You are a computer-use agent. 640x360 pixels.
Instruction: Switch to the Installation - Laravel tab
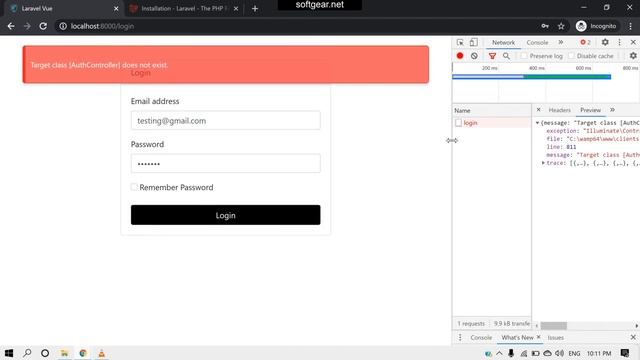tap(184, 9)
